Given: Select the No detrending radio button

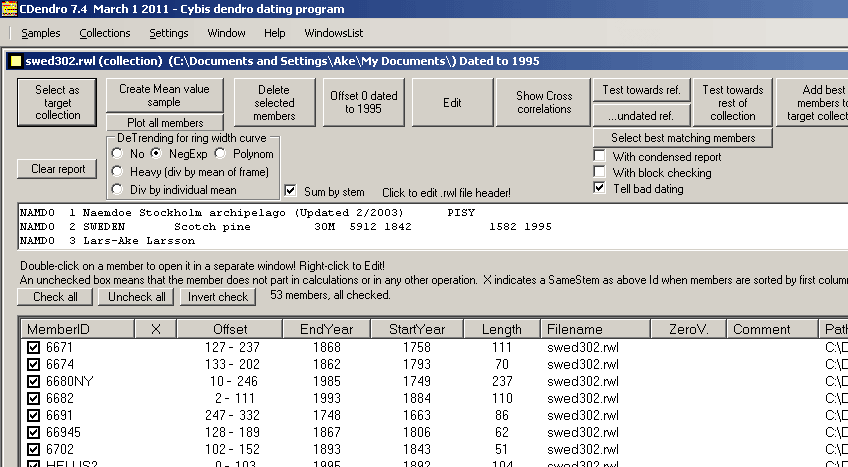Looking at the screenshot, I should [x=117, y=154].
